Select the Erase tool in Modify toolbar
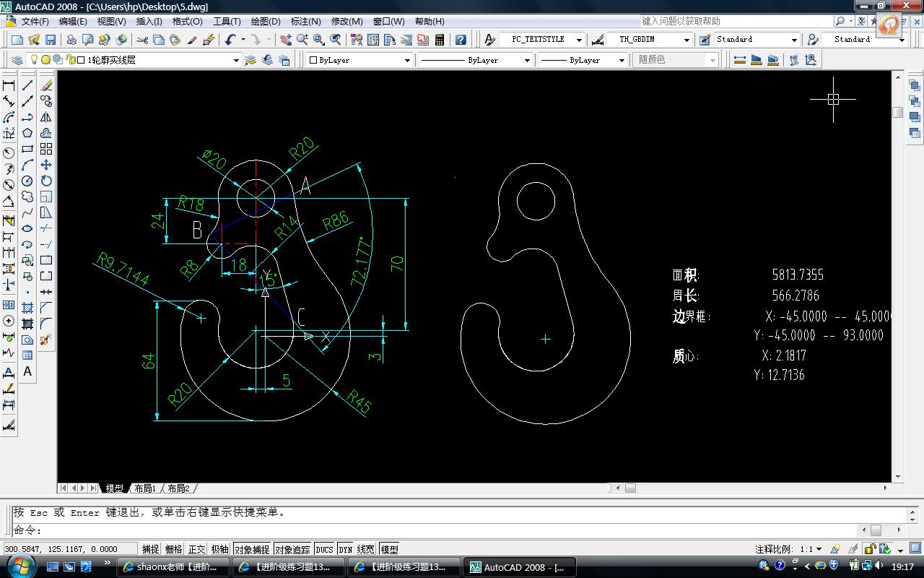 [46, 85]
